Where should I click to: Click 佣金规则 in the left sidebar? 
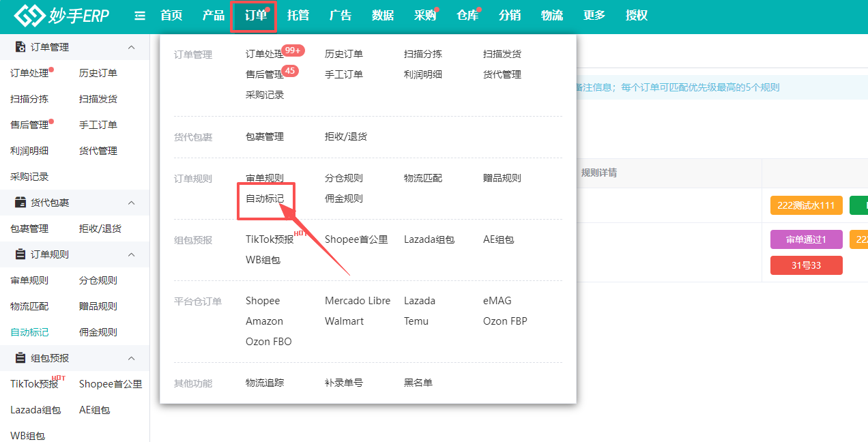[x=98, y=332]
